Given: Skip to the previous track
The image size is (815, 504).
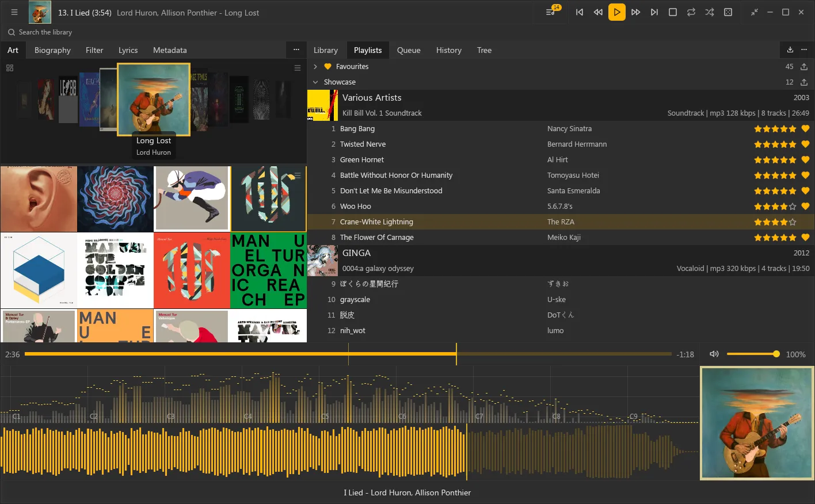Looking at the screenshot, I should [580, 12].
